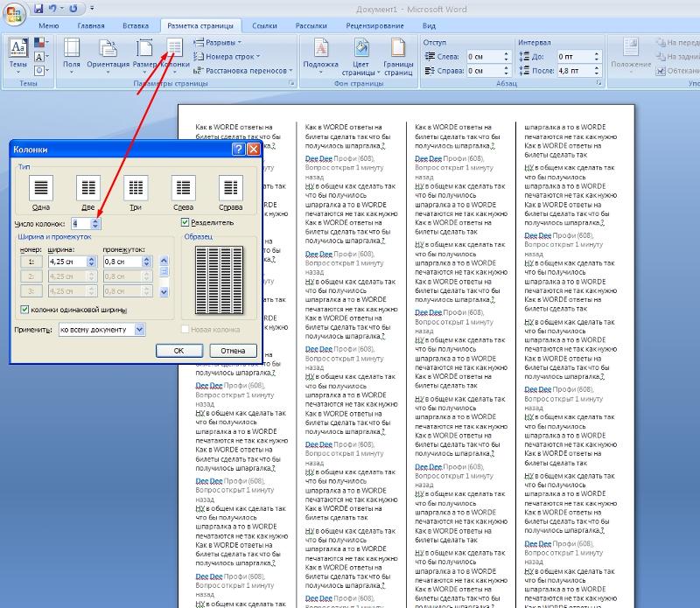Open the Разрывы breaks dropdown
The height and width of the screenshot is (608, 700).
point(218,42)
